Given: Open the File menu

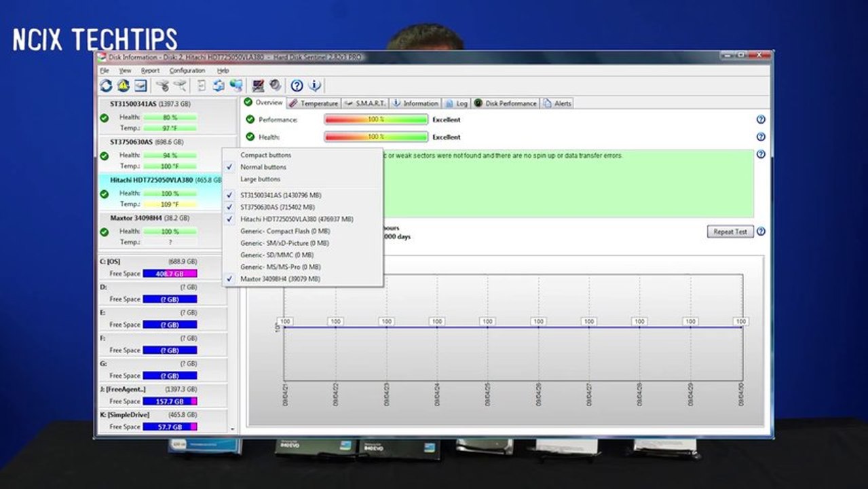Looking at the screenshot, I should (x=105, y=71).
